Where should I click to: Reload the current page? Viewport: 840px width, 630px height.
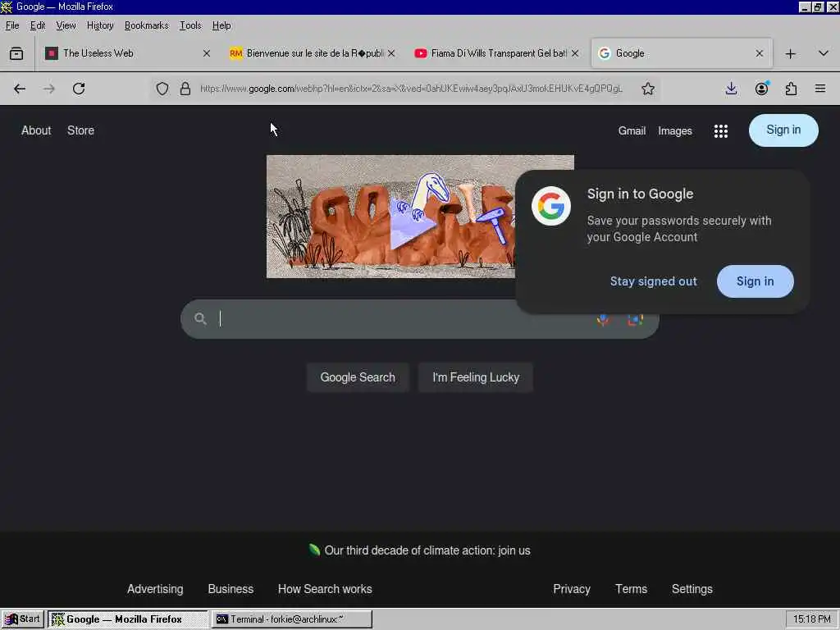click(x=79, y=89)
